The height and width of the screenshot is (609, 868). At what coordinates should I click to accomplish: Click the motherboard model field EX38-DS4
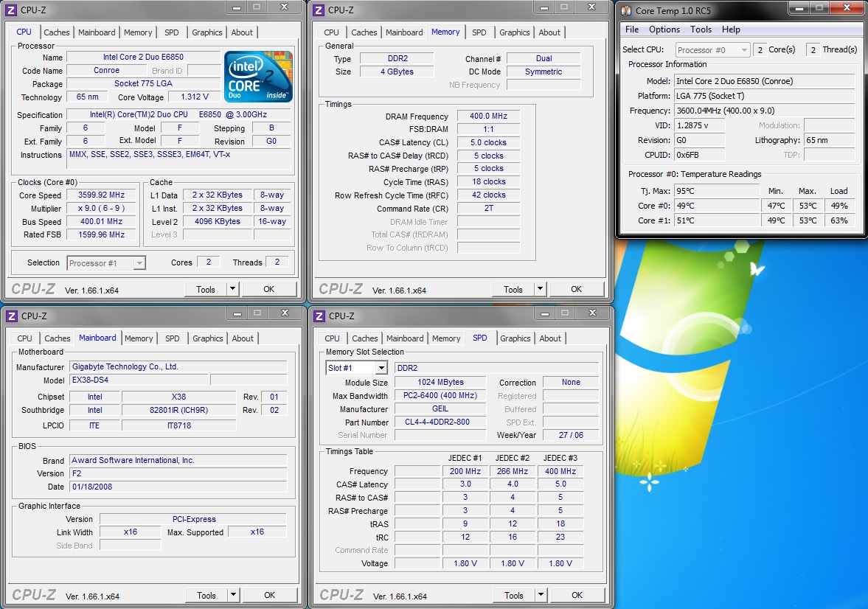point(139,380)
